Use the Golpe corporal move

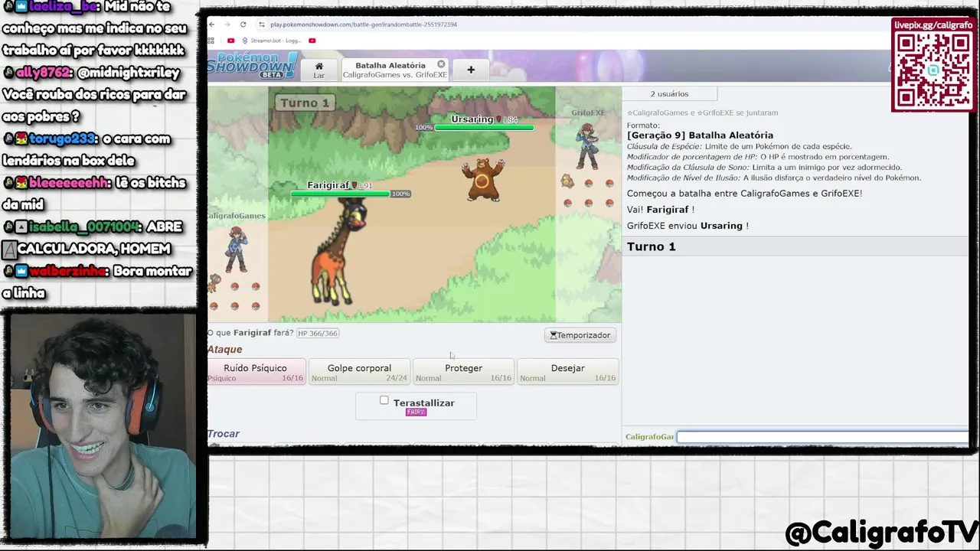(x=359, y=372)
